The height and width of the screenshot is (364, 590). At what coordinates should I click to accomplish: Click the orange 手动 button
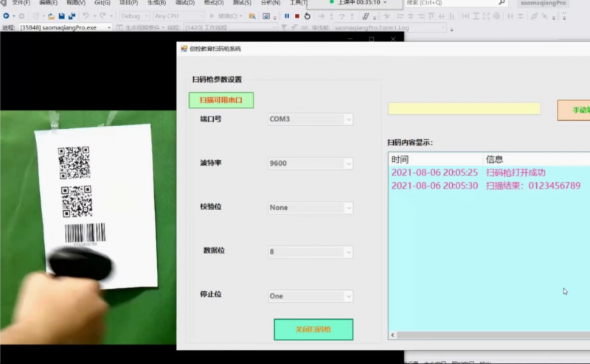coord(574,111)
